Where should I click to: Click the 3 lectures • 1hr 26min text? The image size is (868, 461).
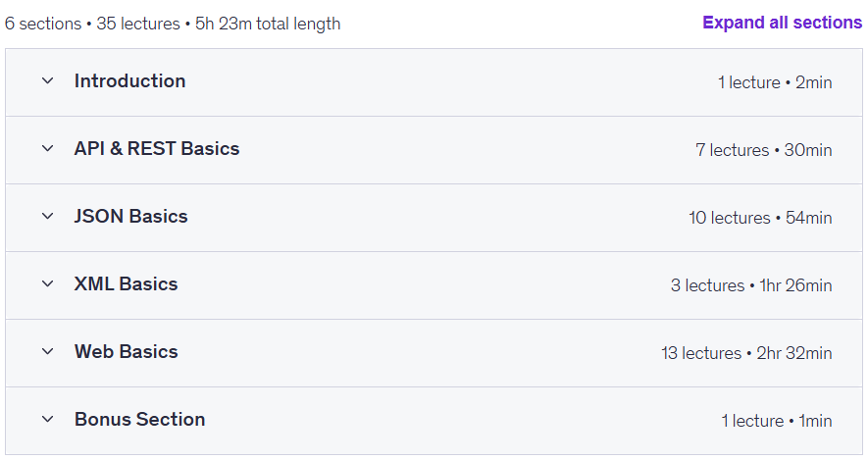[751, 285]
